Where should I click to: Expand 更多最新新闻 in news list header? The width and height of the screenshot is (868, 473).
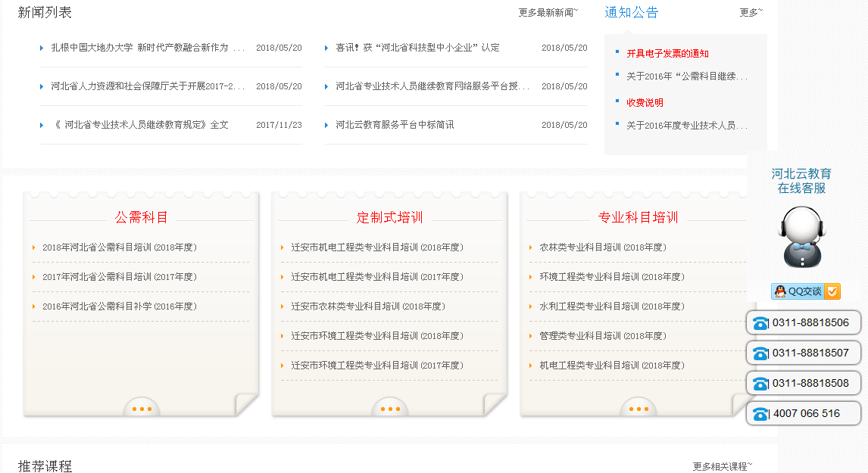[x=548, y=12]
